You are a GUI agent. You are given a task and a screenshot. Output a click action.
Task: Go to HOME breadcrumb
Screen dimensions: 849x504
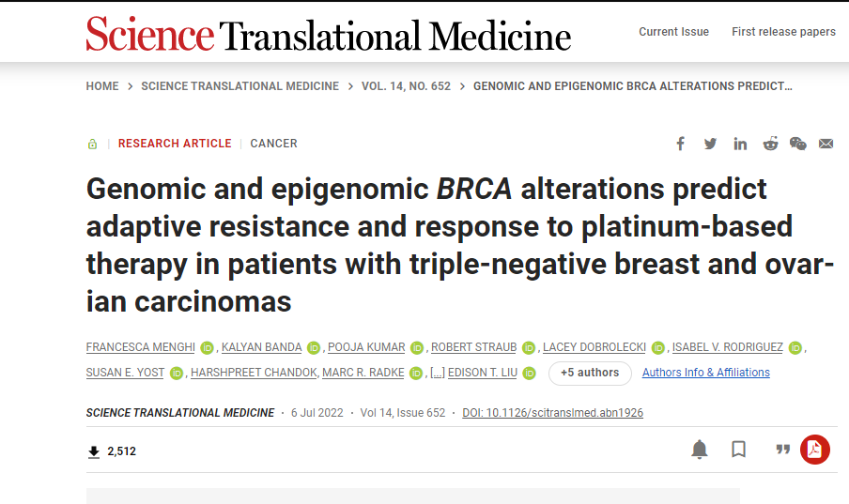pyautogui.click(x=102, y=86)
